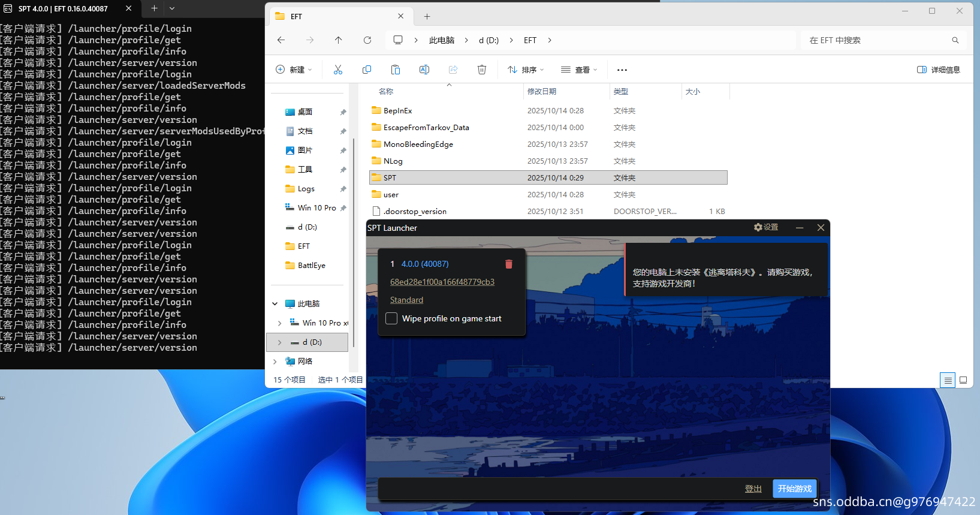Click the Paste clipboard icon
This screenshot has height=515, width=980.
pos(396,70)
